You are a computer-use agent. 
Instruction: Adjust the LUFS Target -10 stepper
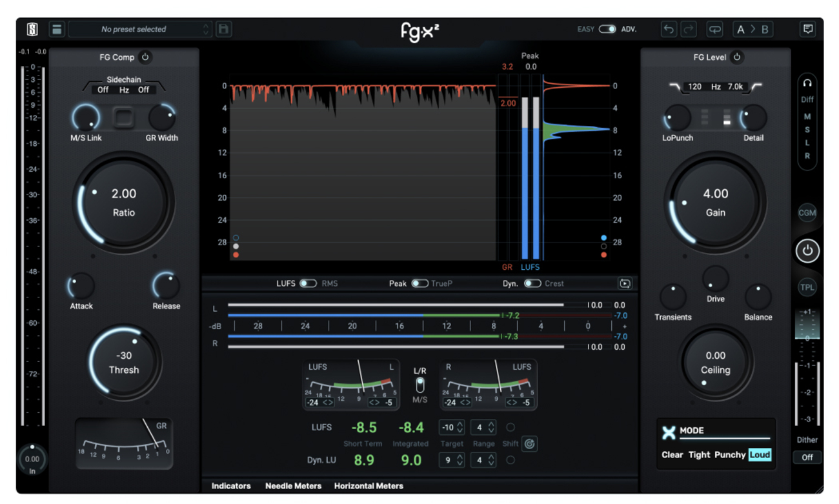coord(451,427)
